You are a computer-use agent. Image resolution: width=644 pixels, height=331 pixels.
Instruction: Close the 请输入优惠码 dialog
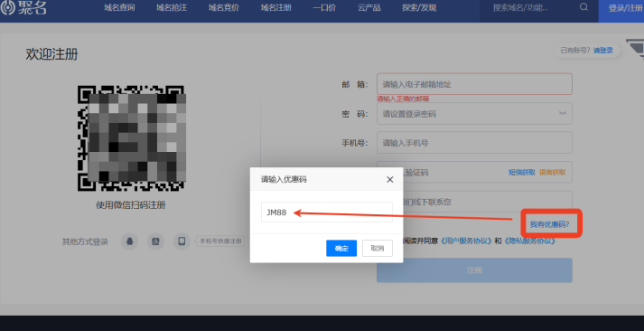tap(390, 179)
